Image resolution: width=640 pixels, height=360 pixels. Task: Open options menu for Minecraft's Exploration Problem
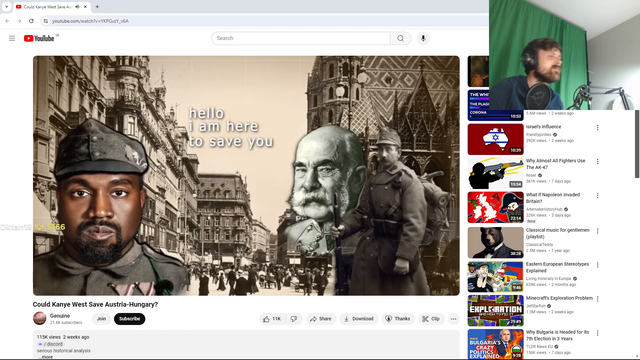[598, 299]
